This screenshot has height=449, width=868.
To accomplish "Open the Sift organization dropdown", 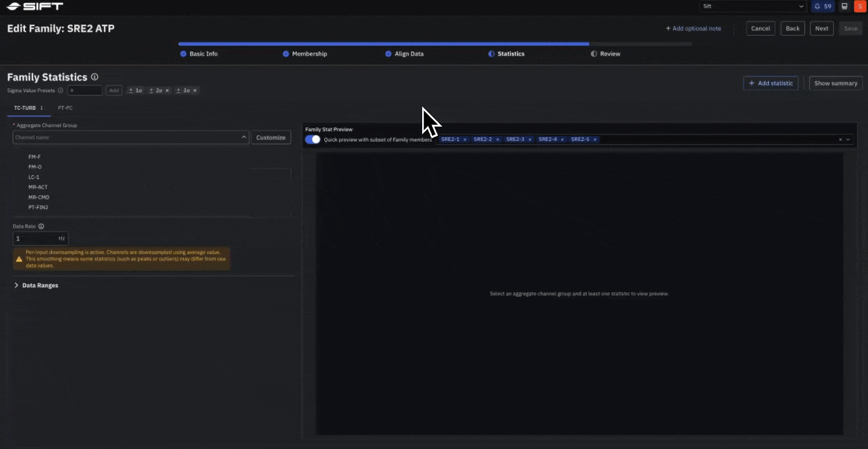I will [x=753, y=6].
